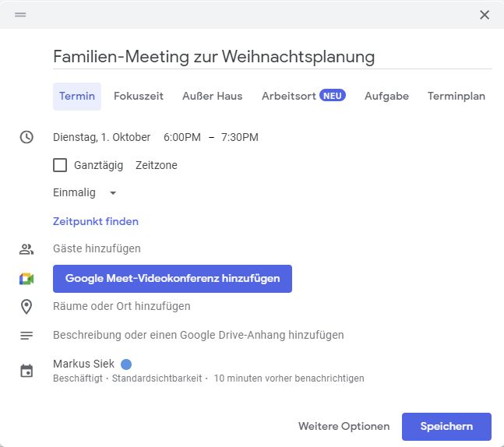Click the description lines icon
Screen dimensions: 504x447
pyautogui.click(x=26, y=336)
